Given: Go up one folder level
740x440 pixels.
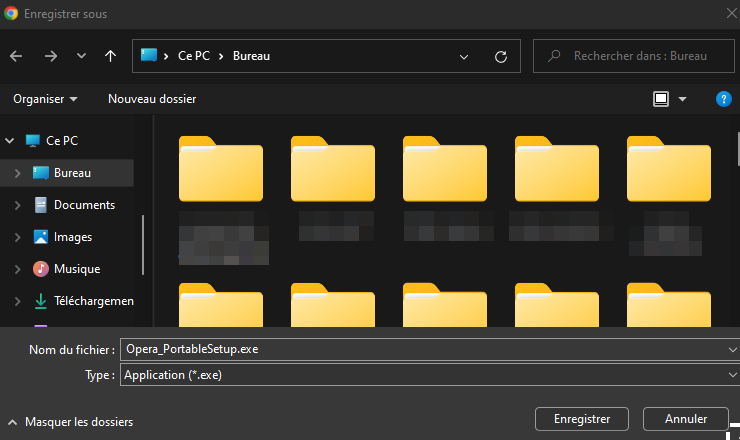Looking at the screenshot, I should pyautogui.click(x=110, y=56).
